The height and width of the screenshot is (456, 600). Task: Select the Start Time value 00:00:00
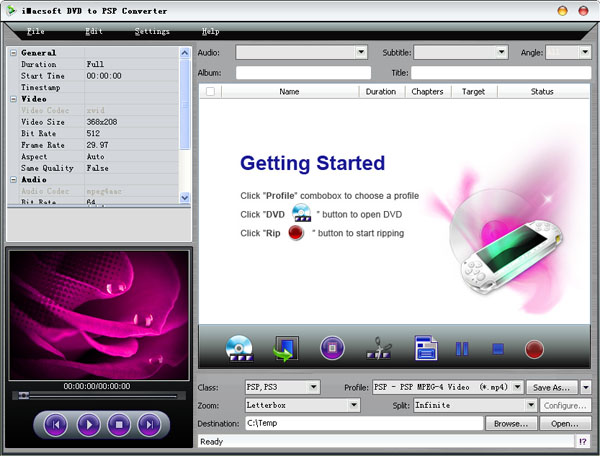104,76
